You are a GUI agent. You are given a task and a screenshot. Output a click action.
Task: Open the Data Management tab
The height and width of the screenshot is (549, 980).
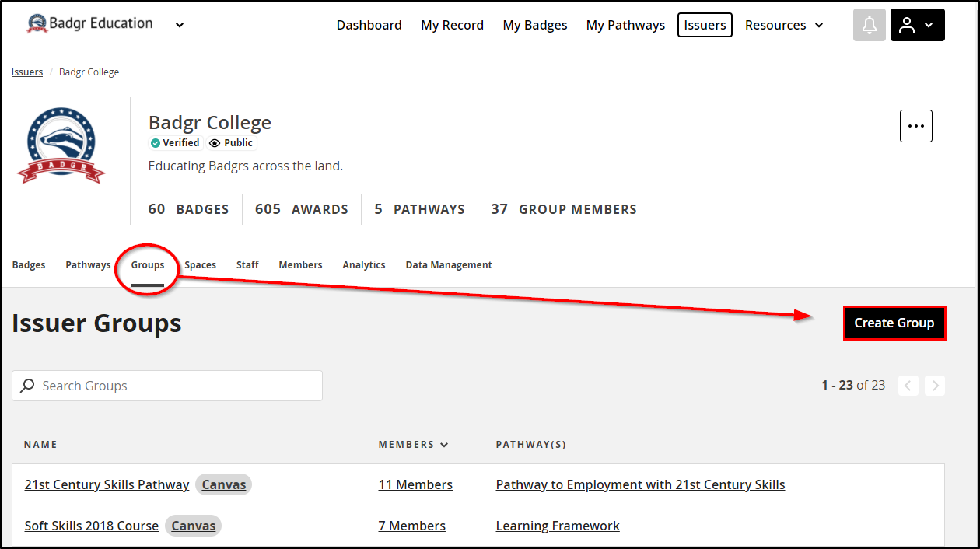[449, 265]
